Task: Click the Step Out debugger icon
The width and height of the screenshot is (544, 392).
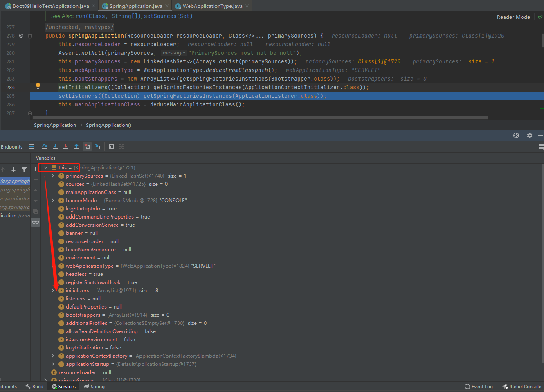Action: pyautogui.click(x=76, y=146)
